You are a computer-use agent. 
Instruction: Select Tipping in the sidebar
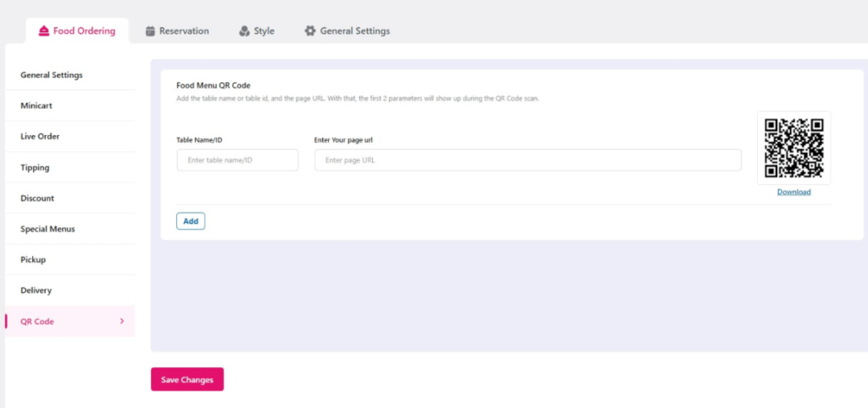[70, 167]
